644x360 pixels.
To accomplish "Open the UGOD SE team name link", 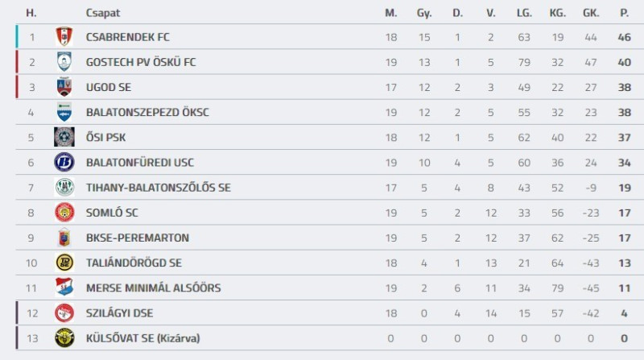I will point(109,87).
